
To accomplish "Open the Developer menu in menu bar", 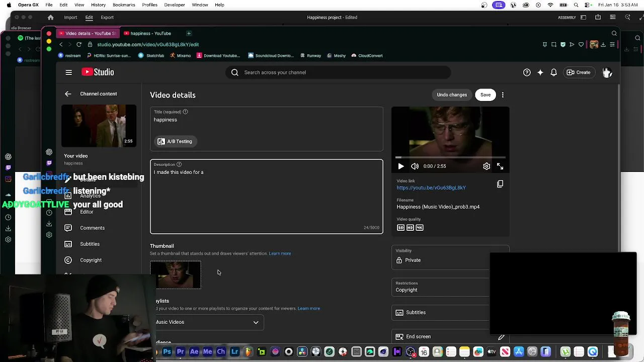I will click(175, 5).
